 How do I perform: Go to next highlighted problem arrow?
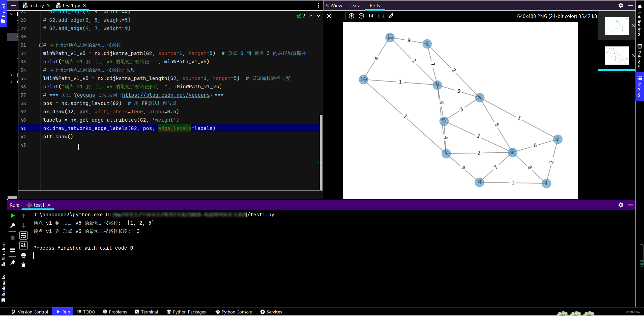click(318, 16)
